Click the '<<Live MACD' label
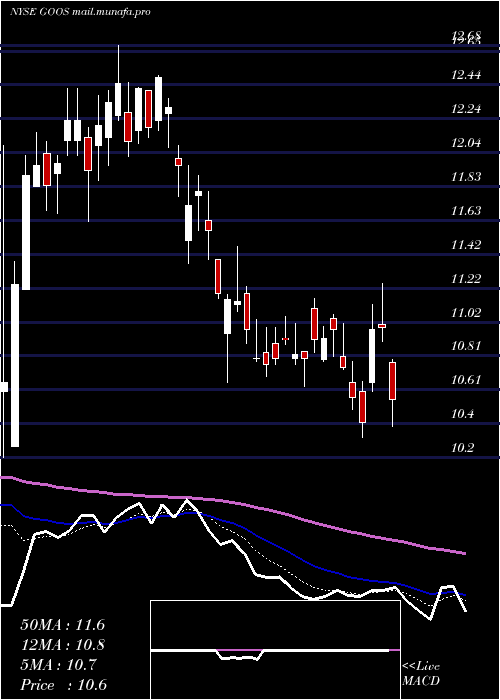Image resolution: width=500 pixels, height=700 pixels. point(421,674)
